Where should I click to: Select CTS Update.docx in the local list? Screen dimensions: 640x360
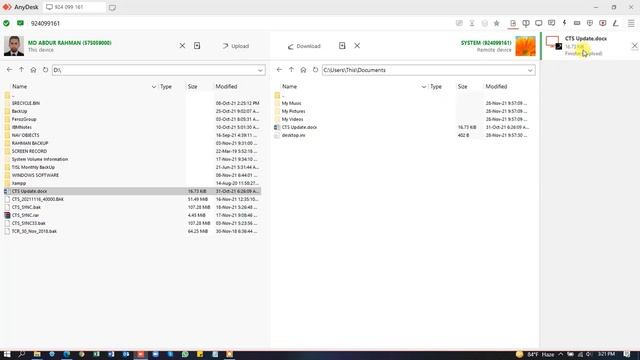pyautogui.click(x=133, y=191)
